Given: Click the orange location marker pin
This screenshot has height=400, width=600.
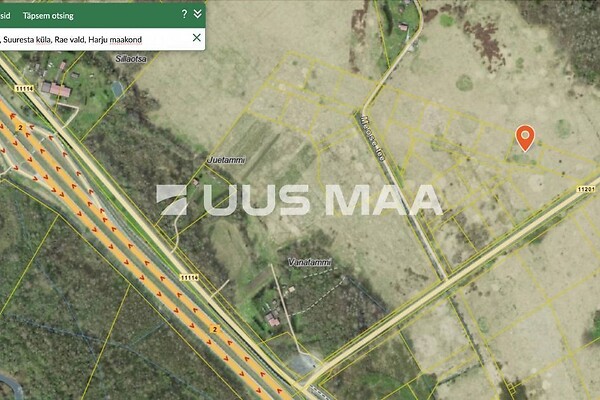Looking at the screenshot, I should coord(524,138).
